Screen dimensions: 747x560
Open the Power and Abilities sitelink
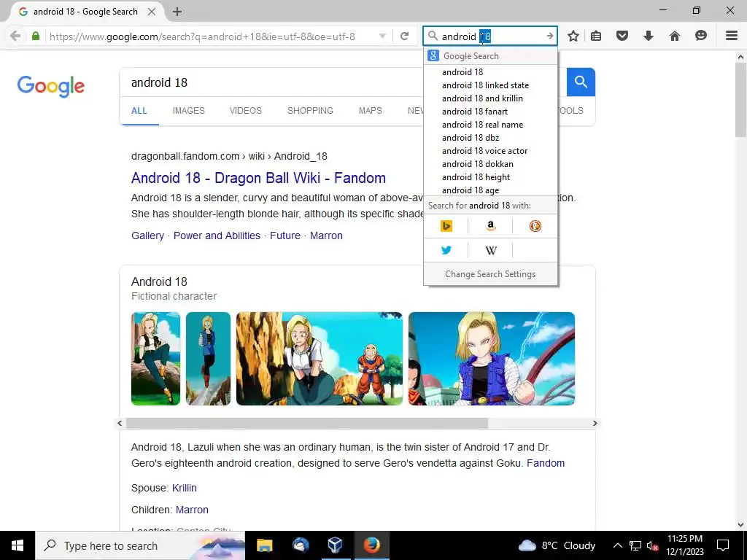pyautogui.click(x=217, y=236)
